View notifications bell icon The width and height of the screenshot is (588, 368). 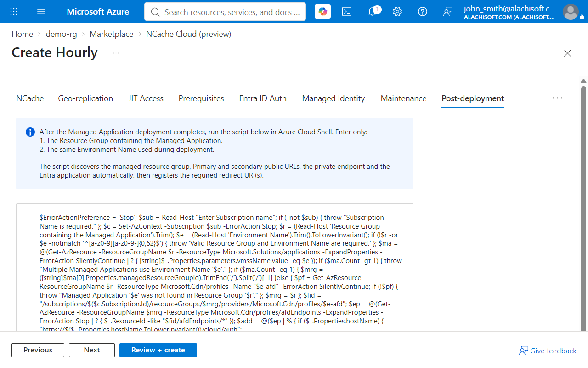pos(373,11)
